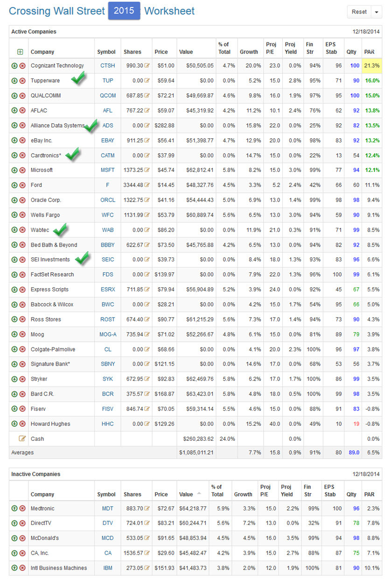392x580 pixels.
Task: Open the MCD symbol link
Action: click(107, 538)
